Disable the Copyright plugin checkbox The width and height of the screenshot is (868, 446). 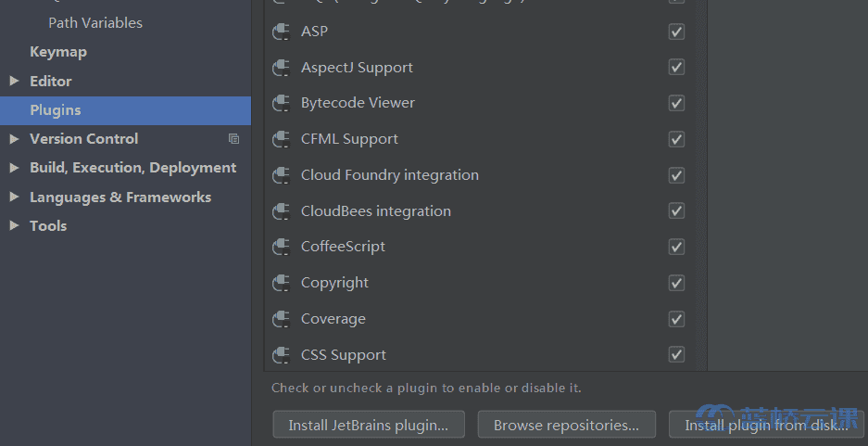[676, 283]
